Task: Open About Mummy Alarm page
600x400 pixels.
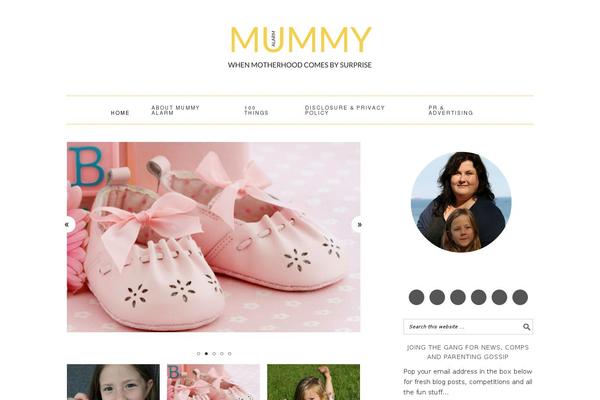Action: coord(175,110)
